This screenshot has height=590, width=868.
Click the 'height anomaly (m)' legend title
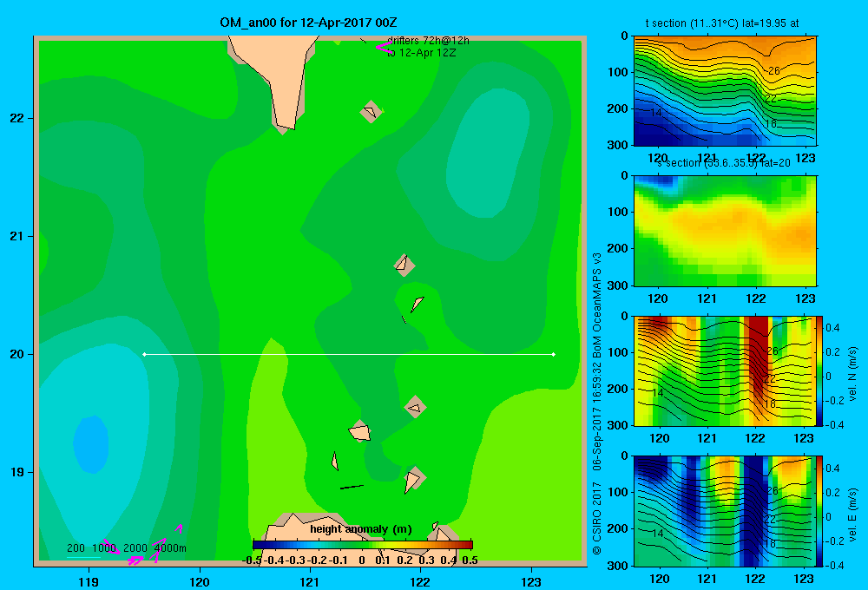tap(361, 529)
